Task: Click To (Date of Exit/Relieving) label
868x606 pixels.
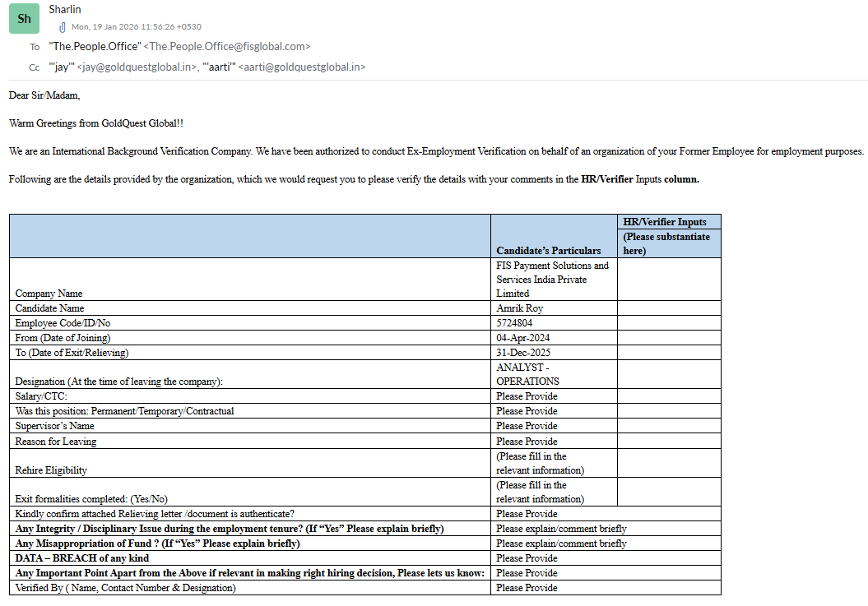Action: click(72, 353)
